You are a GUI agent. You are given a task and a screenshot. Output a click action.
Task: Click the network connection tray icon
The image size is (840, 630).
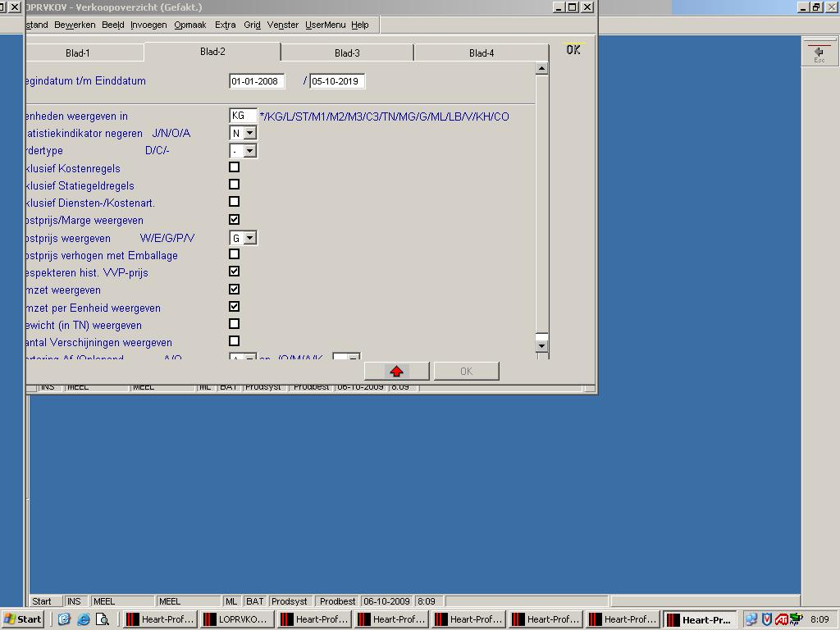pos(751,619)
